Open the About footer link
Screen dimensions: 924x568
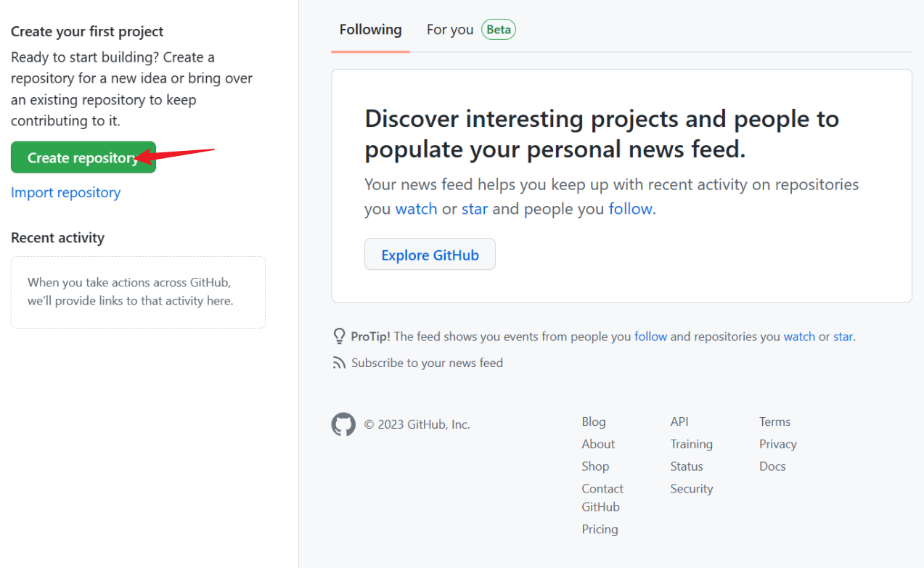coord(598,444)
